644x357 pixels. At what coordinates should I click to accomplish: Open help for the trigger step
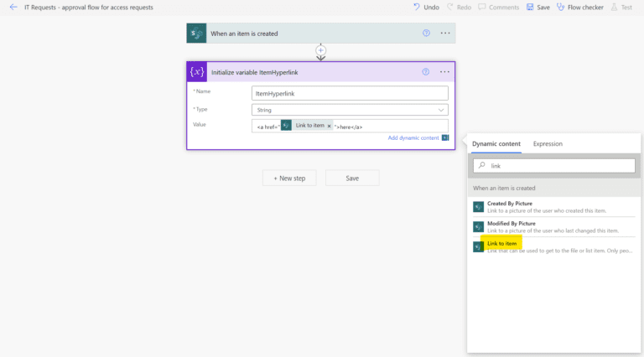click(426, 34)
